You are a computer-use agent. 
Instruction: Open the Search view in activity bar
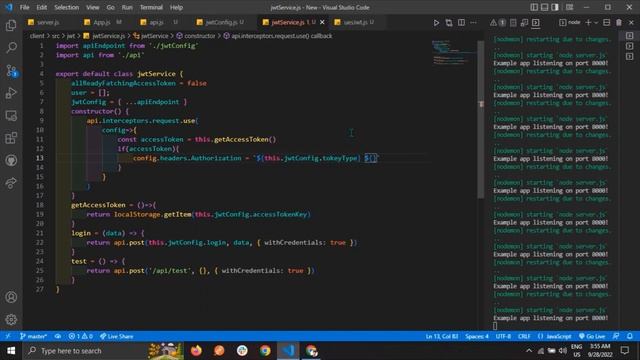(11, 47)
